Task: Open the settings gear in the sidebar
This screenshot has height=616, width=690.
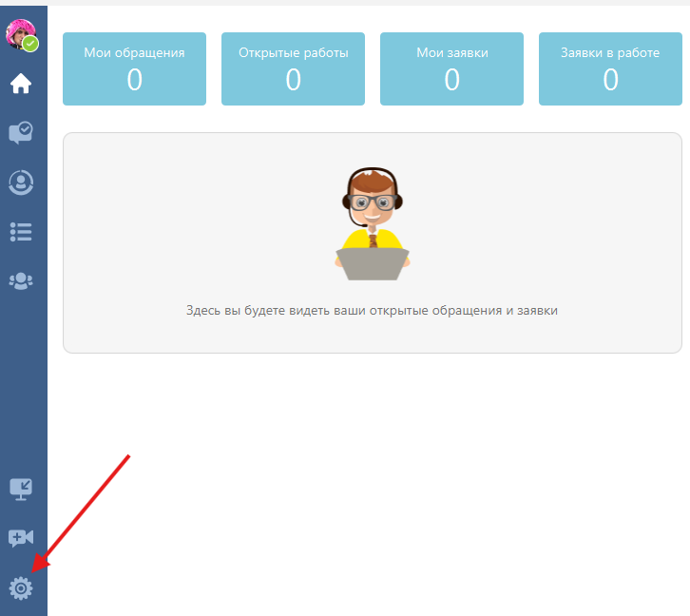Action: (21, 589)
